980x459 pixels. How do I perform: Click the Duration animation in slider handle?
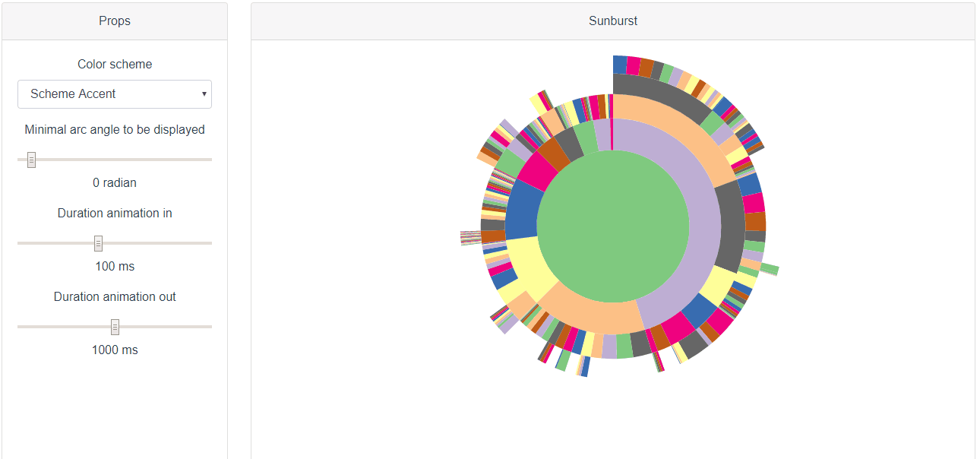[x=98, y=243]
